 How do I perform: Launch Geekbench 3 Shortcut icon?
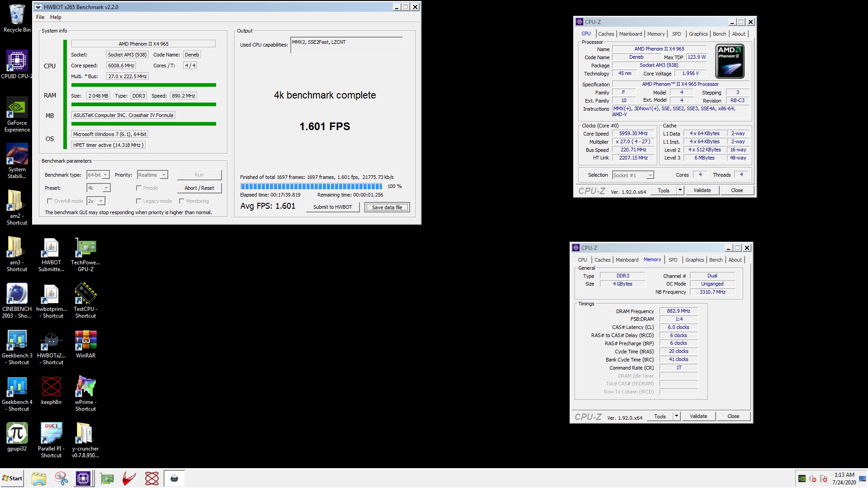[17, 347]
